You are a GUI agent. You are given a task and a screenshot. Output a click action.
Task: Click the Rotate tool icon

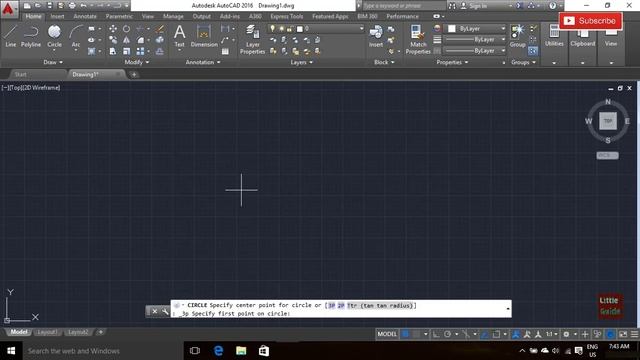click(127, 29)
